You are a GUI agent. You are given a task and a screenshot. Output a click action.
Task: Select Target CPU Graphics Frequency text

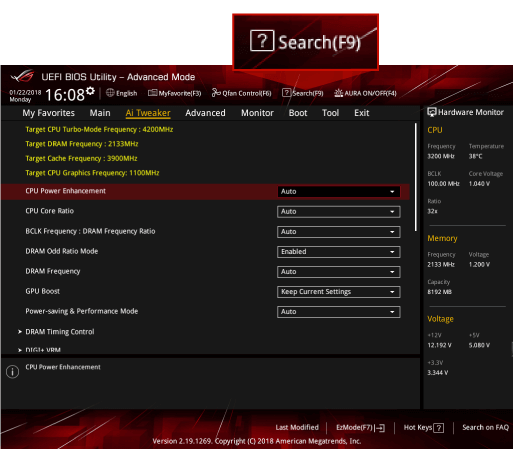tap(92, 173)
